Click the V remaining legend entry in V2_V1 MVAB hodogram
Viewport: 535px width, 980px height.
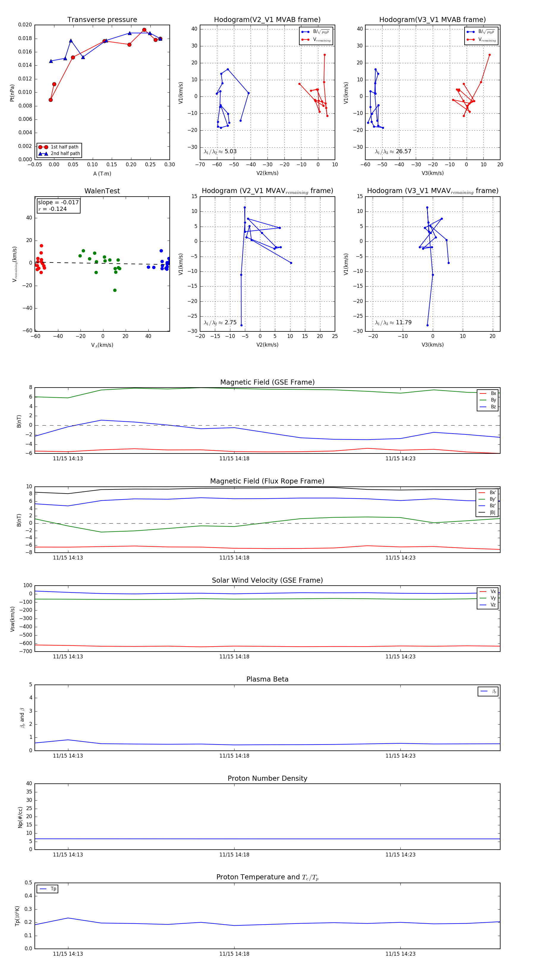(x=316, y=39)
